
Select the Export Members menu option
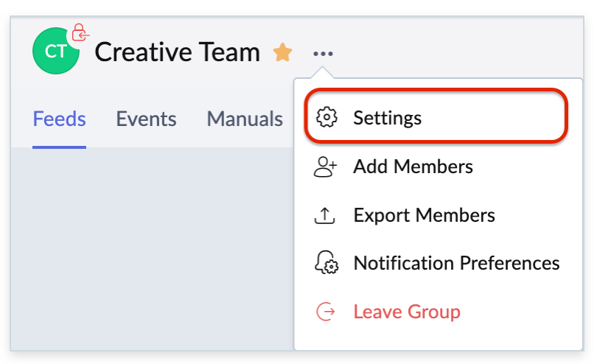(x=424, y=215)
